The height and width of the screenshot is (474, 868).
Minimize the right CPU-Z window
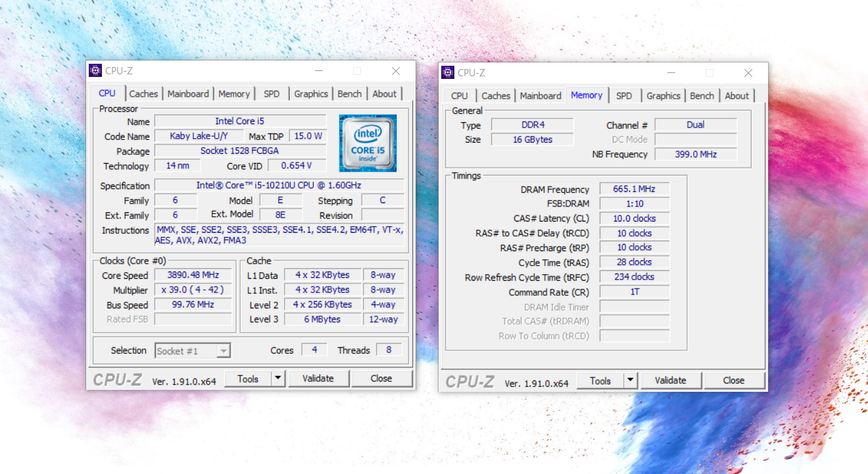(x=671, y=73)
